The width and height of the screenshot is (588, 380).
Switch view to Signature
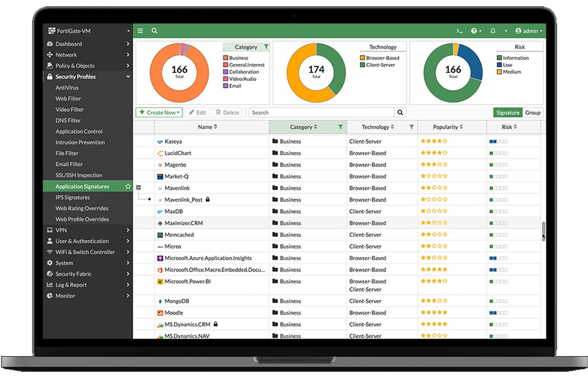point(508,112)
